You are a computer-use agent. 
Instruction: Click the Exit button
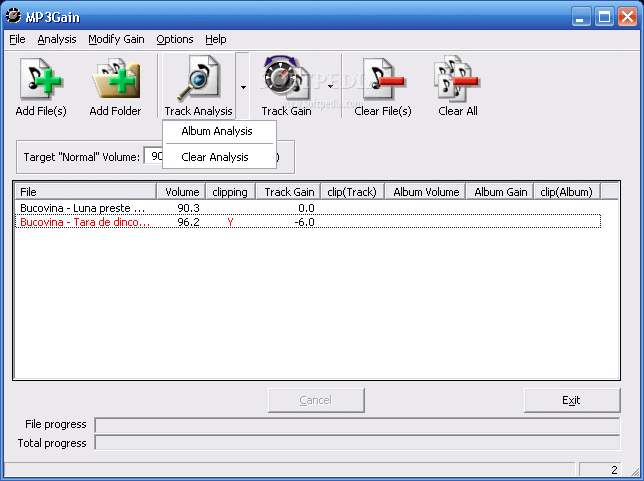(572, 400)
